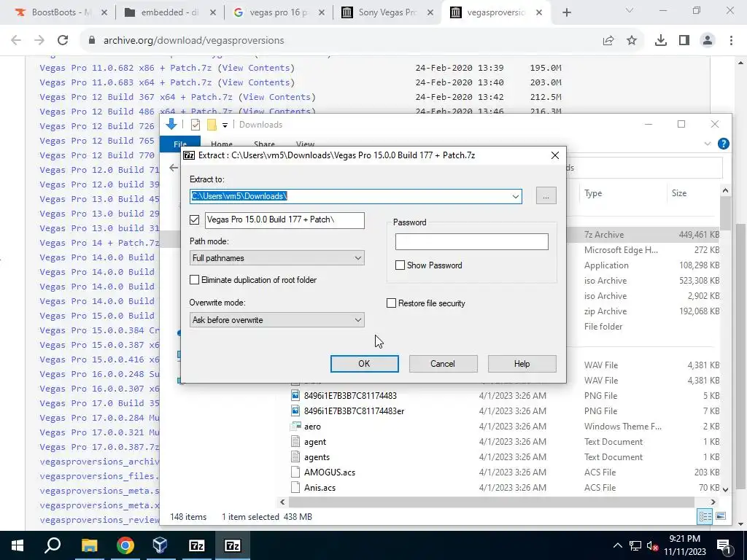This screenshot has width=747, height=560.
Task: Open the Path mode dropdown
Action: (x=276, y=258)
